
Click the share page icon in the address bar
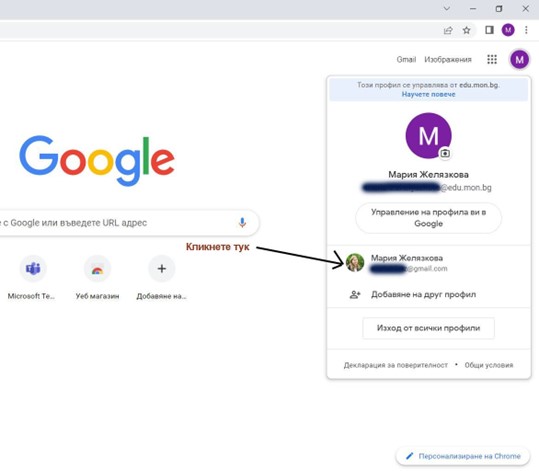pos(448,30)
